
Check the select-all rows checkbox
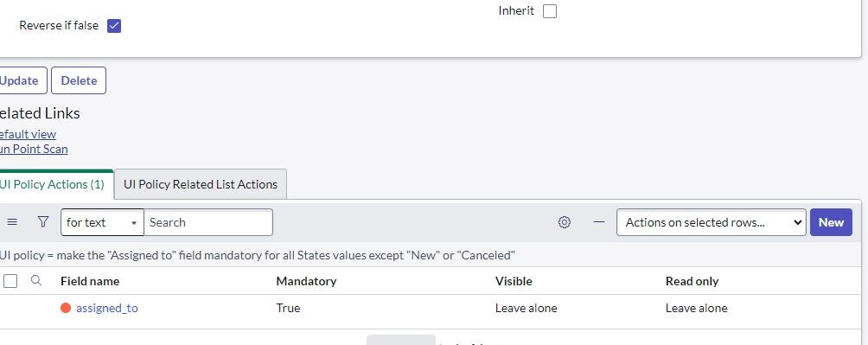(10, 281)
